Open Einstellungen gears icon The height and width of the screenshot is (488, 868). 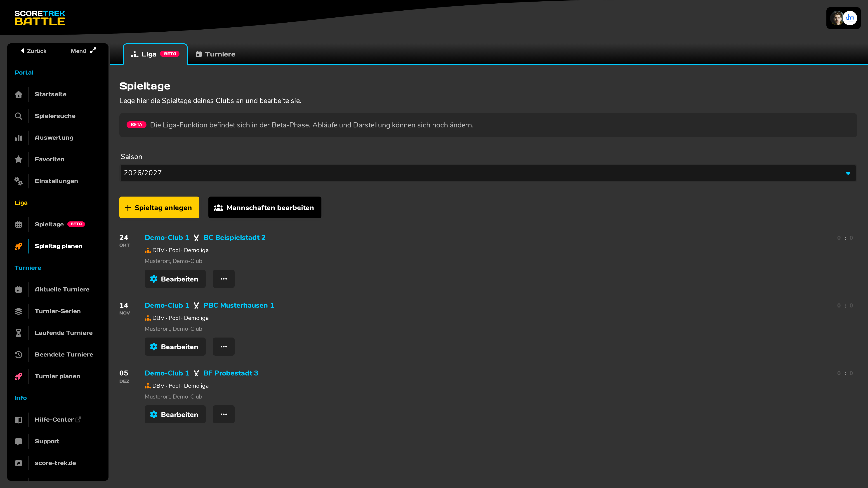pyautogui.click(x=19, y=181)
